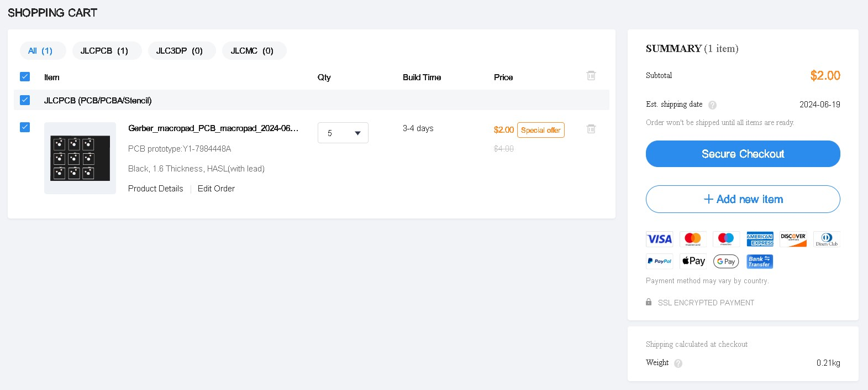Image resolution: width=868 pixels, height=390 pixels.
Task: Click the $2.00 item price
Action: tap(504, 130)
